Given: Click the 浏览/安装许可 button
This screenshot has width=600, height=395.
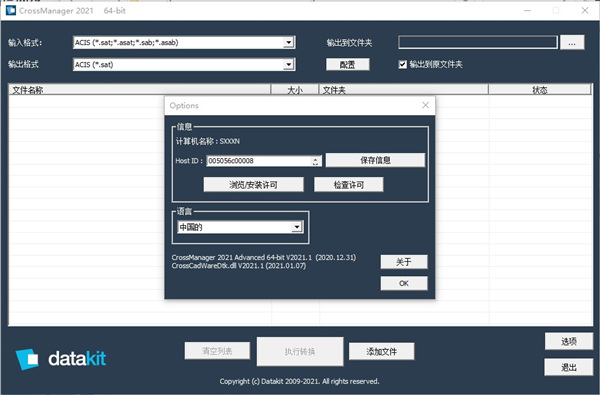Looking at the screenshot, I should pos(253,184).
